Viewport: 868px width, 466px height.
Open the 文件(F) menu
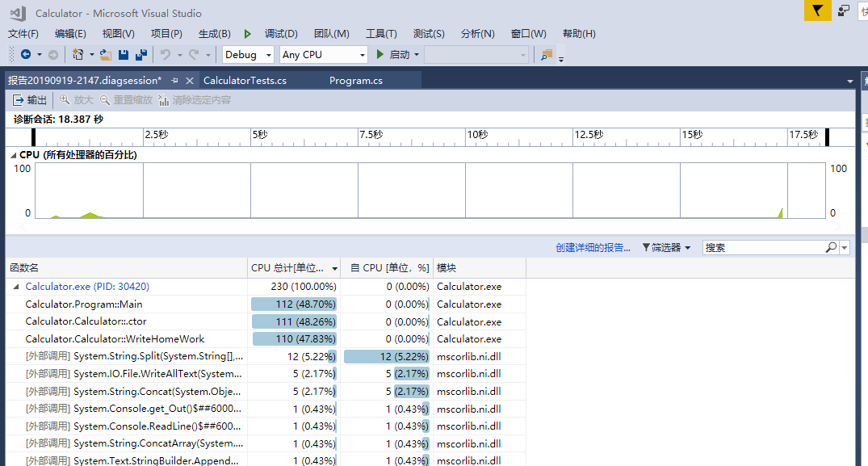23,34
